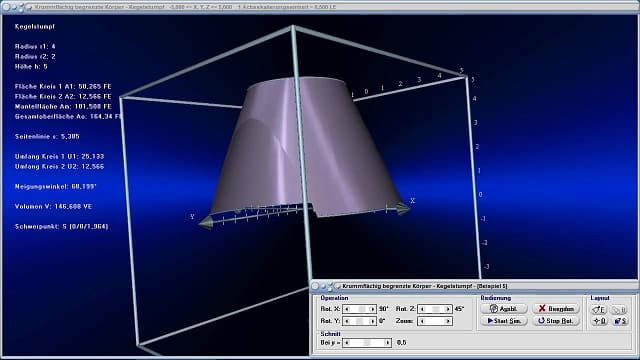
Task: Increase Rot. X with right arrow
Action: pos(372,309)
